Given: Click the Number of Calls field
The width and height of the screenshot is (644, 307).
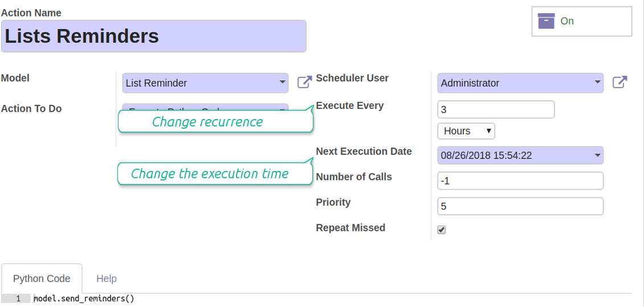Looking at the screenshot, I should click(x=520, y=181).
